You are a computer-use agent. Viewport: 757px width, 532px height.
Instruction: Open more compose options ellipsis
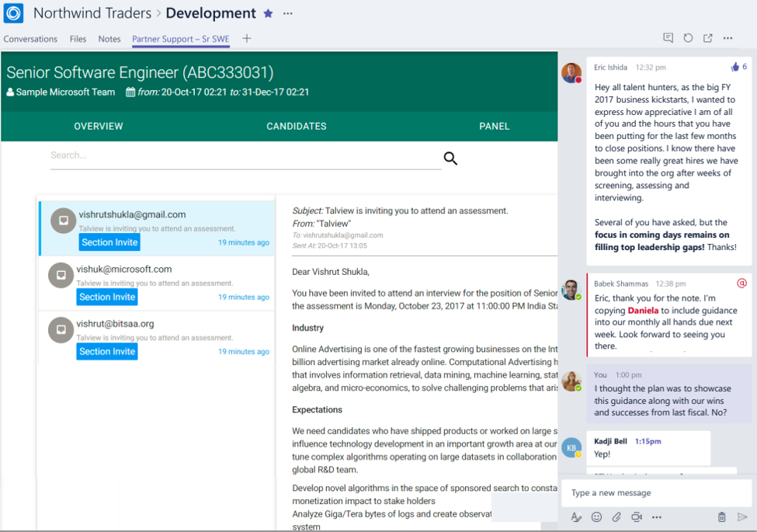657,517
